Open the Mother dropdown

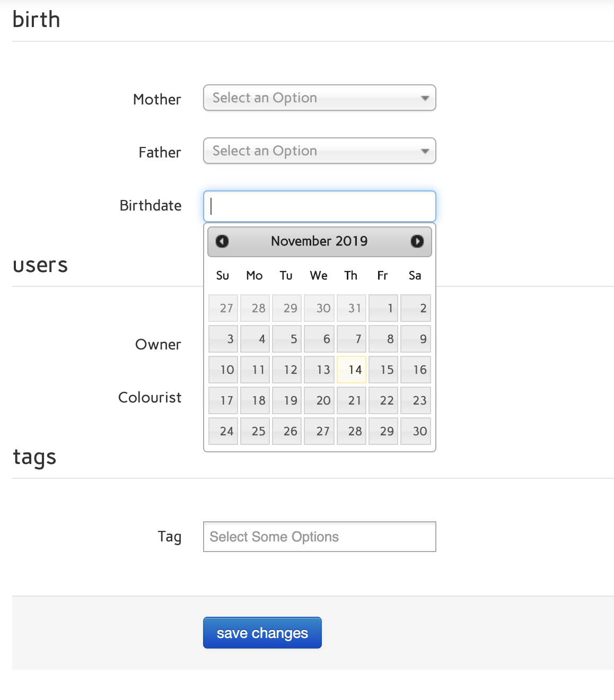319,98
